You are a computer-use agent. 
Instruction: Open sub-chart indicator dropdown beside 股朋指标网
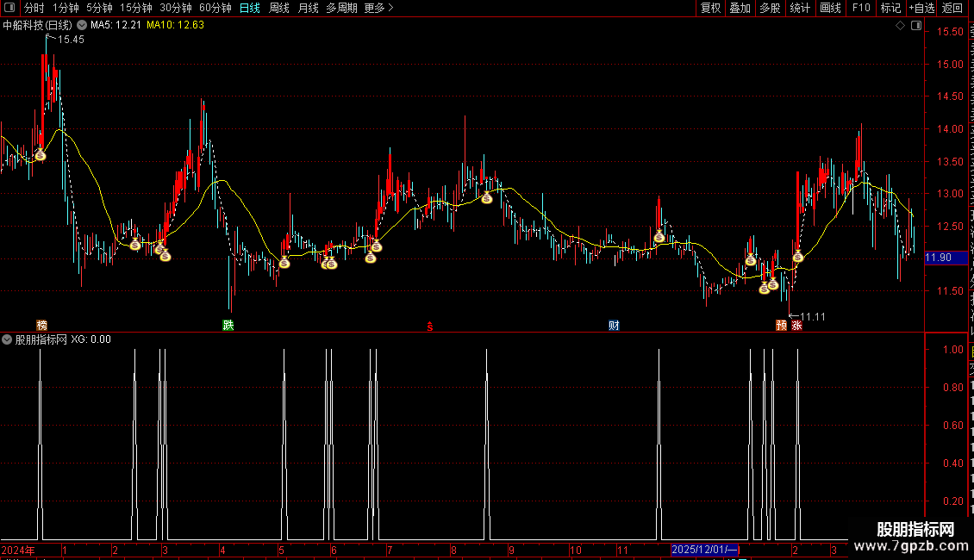[x=7, y=339]
